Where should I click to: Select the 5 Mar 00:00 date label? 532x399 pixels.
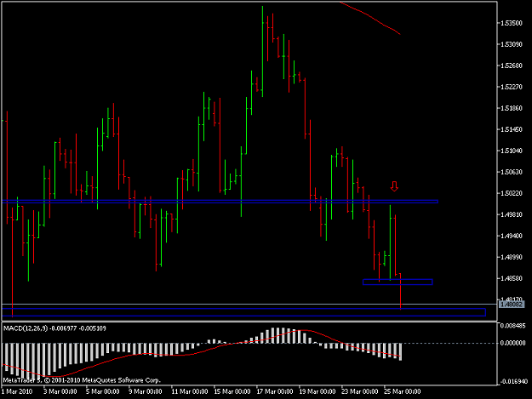(103, 391)
